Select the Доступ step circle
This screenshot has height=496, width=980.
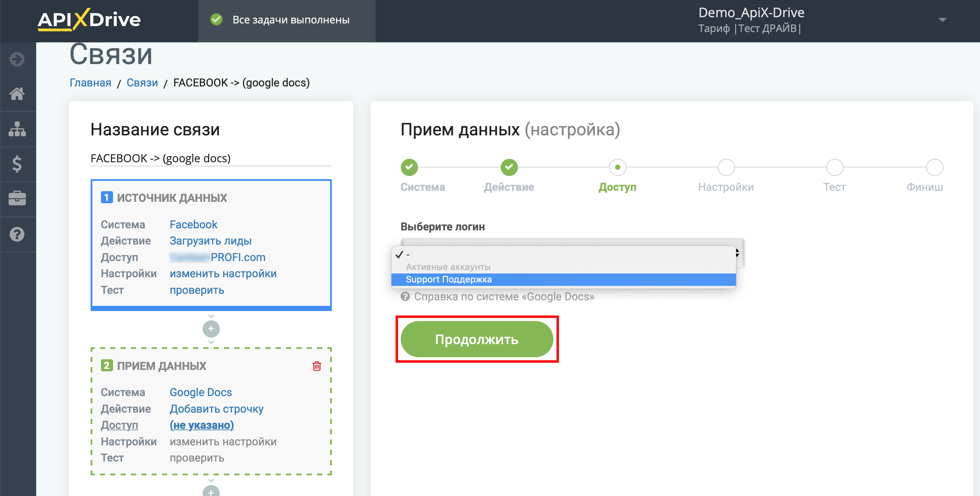(x=617, y=167)
